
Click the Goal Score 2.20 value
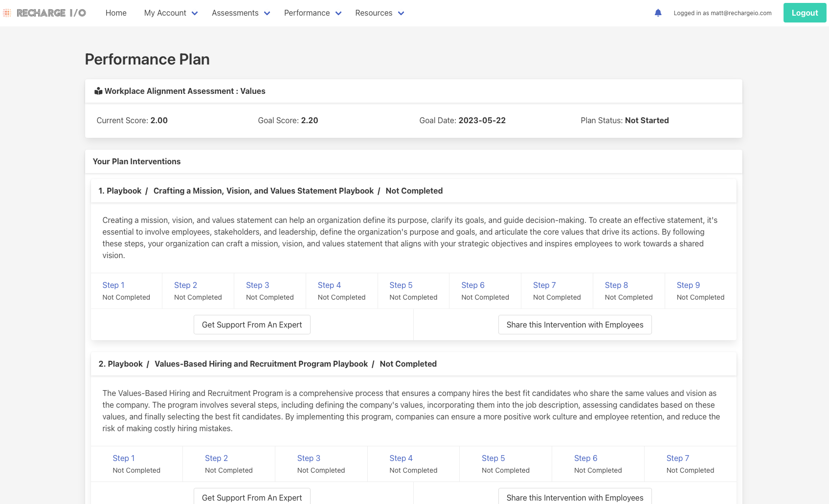click(x=310, y=120)
